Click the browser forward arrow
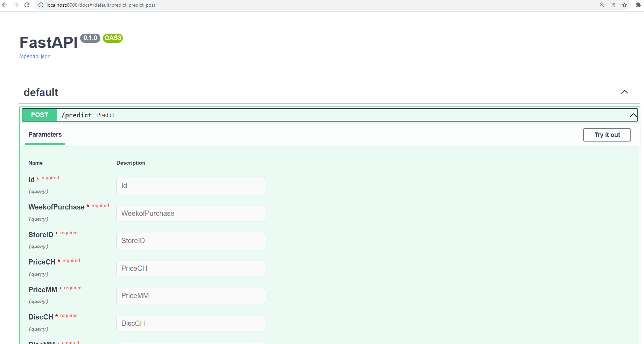The height and width of the screenshot is (344, 644). (16, 5)
